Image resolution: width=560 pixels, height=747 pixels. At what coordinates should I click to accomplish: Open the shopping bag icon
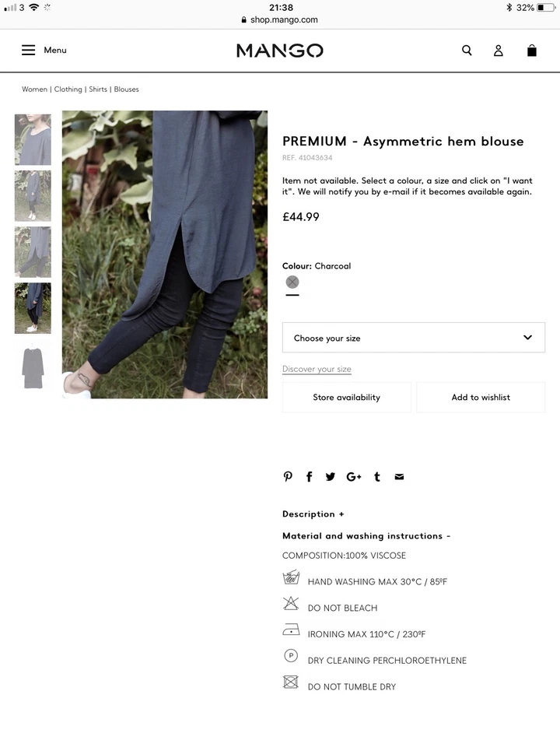pos(532,51)
